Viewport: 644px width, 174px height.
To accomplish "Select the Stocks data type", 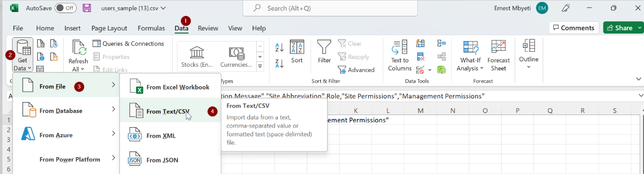I will tap(196, 57).
